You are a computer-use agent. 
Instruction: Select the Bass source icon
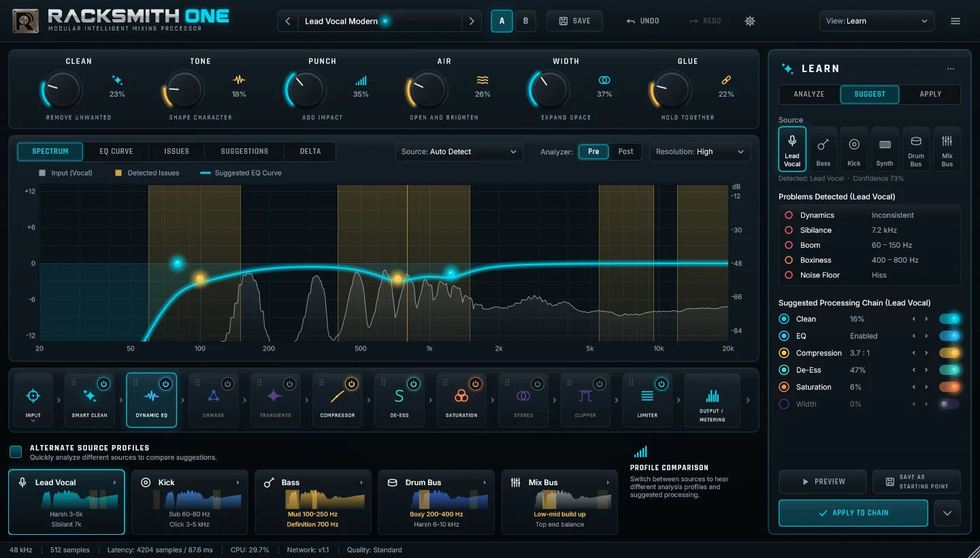click(823, 148)
